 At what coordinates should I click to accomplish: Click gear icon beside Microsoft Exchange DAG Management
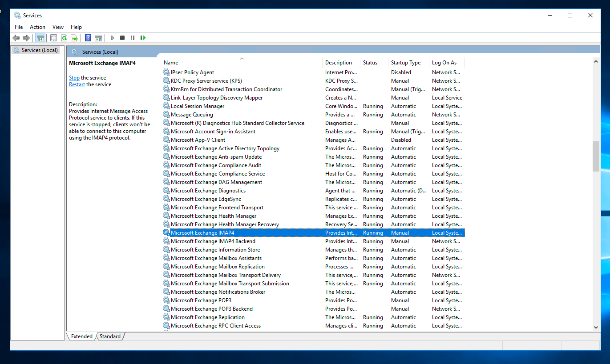tap(166, 182)
